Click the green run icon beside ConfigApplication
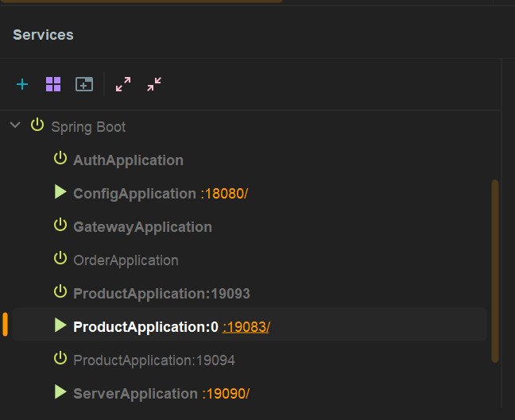 click(x=60, y=191)
